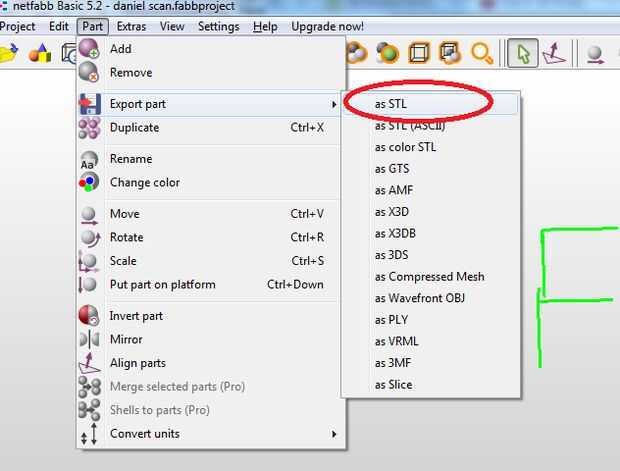
Task: Click the wireframe cube view toolbar icon
Action: coord(419,53)
